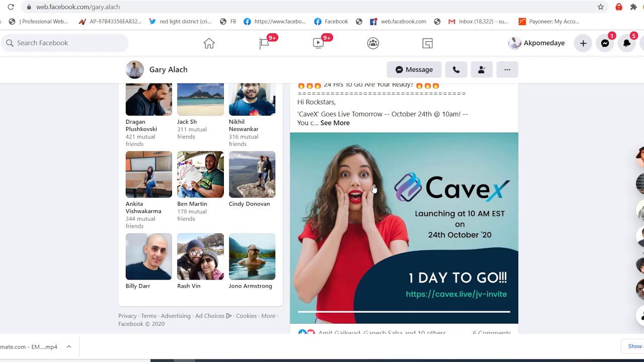Open the Cookies footer link
This screenshot has width=644, height=362.
point(247,316)
